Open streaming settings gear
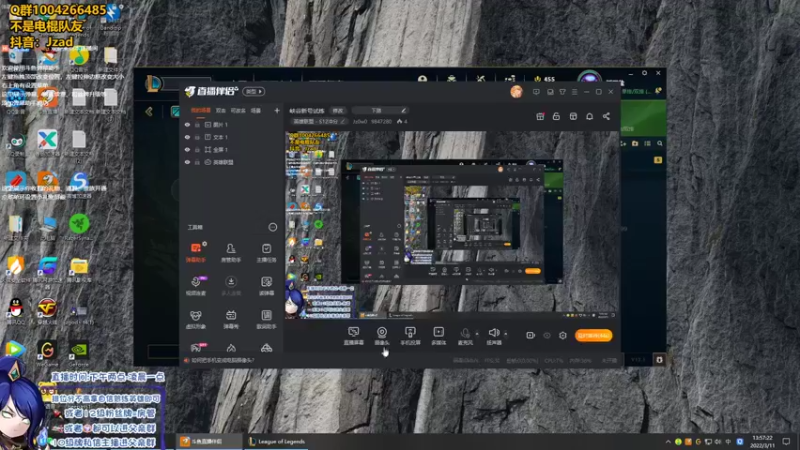This screenshot has height=450, width=800. pos(562,335)
